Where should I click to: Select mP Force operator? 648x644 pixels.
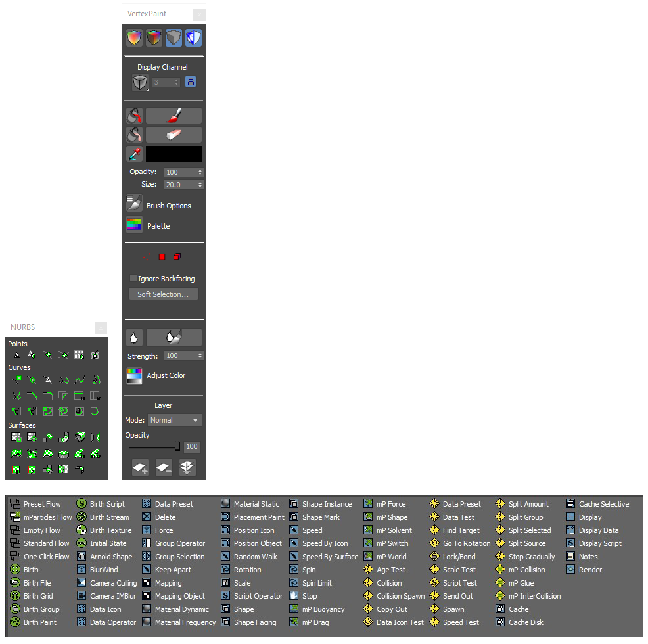pyautogui.click(x=384, y=504)
